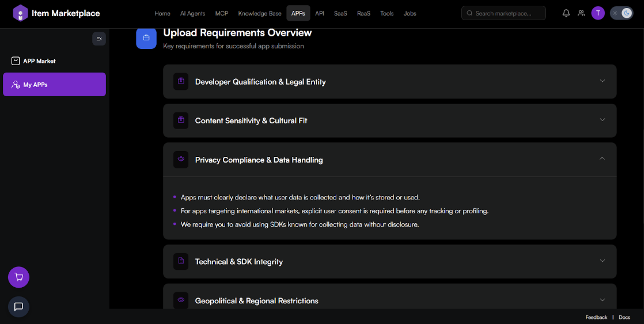Image resolution: width=644 pixels, height=324 pixels.
Task: Go to the AI Agents nav tab
Action: 192,13
